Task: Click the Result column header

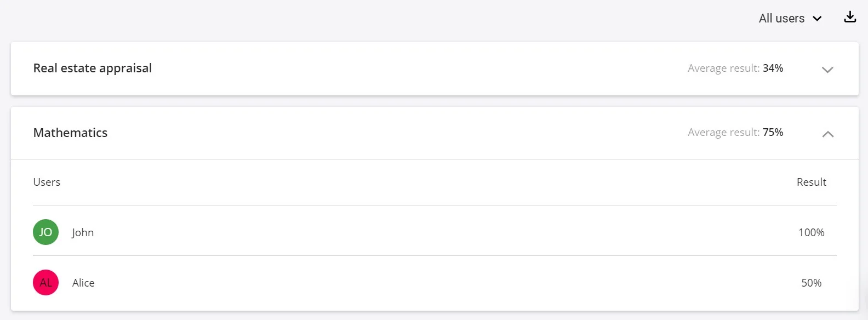Action: tap(811, 182)
